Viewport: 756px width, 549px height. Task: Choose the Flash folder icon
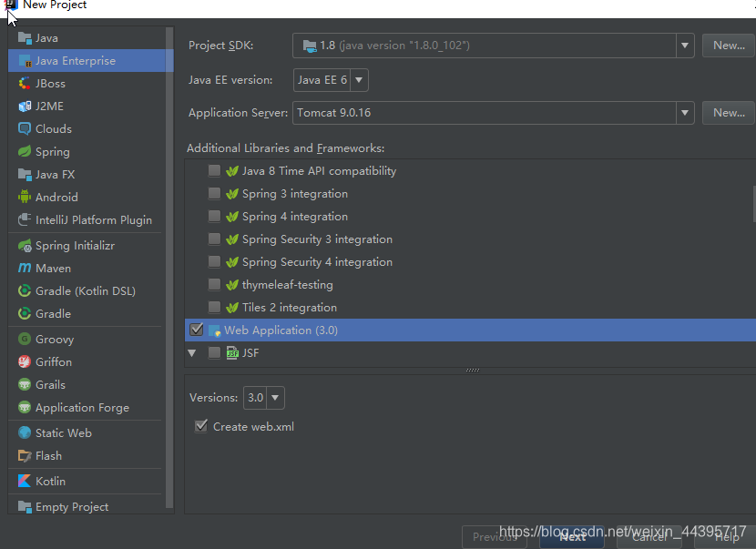click(24, 455)
